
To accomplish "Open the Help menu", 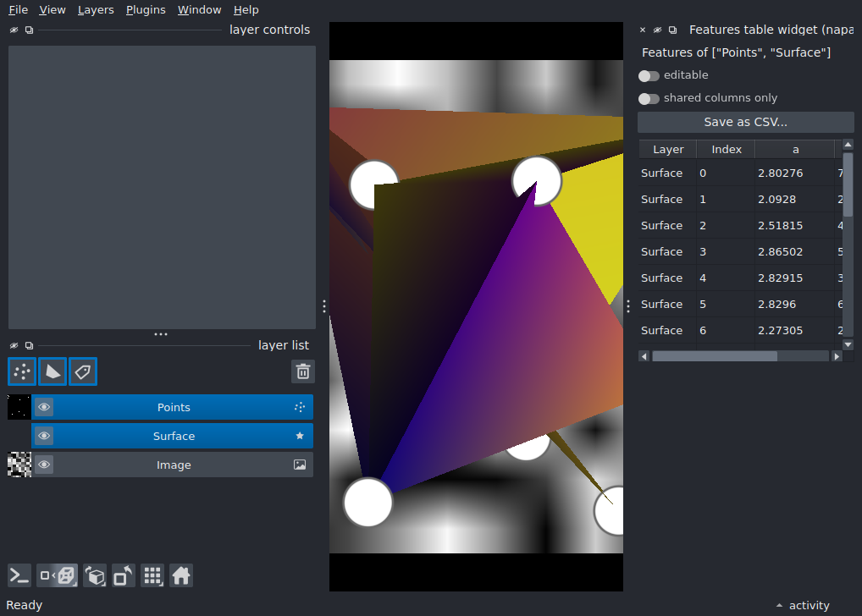I will click(x=246, y=10).
